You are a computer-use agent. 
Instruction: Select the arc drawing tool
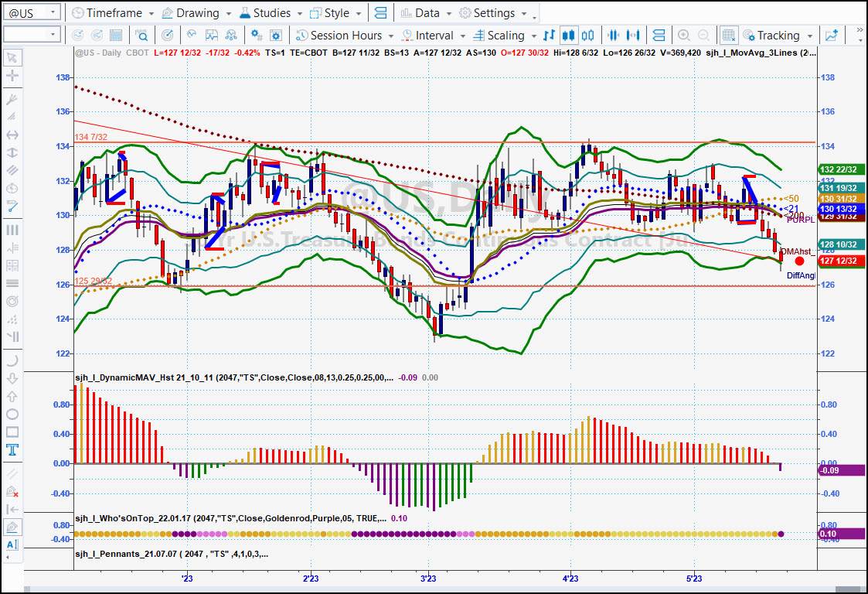pos(12,360)
